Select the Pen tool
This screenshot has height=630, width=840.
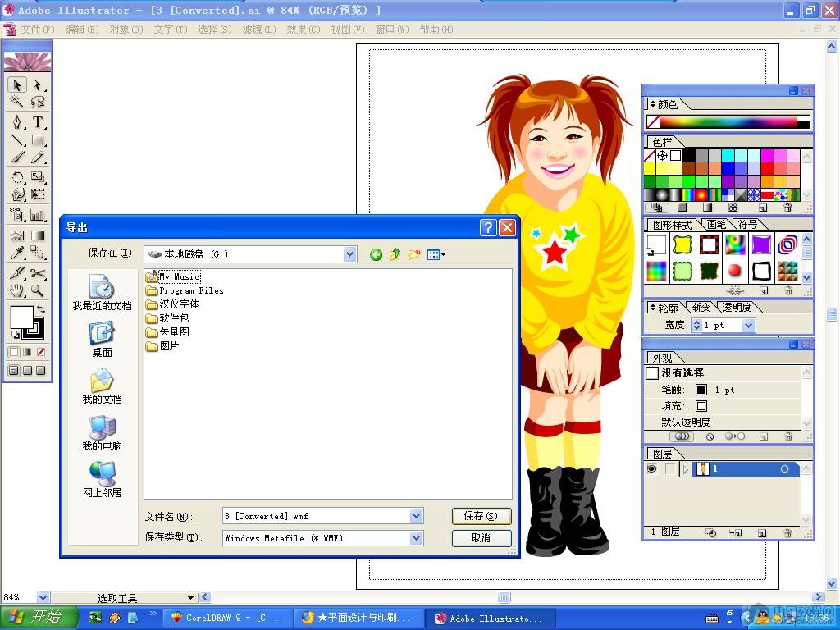point(17,121)
